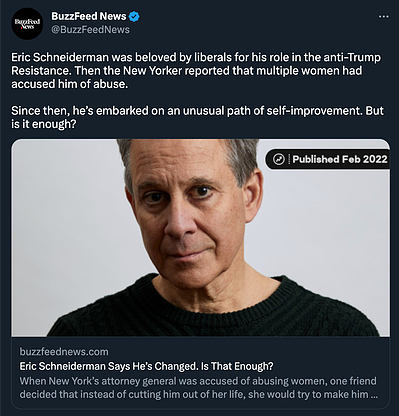Open the @BuzzFeedNews handle link
Image resolution: width=399 pixels, height=416 pixels.
click(x=90, y=30)
